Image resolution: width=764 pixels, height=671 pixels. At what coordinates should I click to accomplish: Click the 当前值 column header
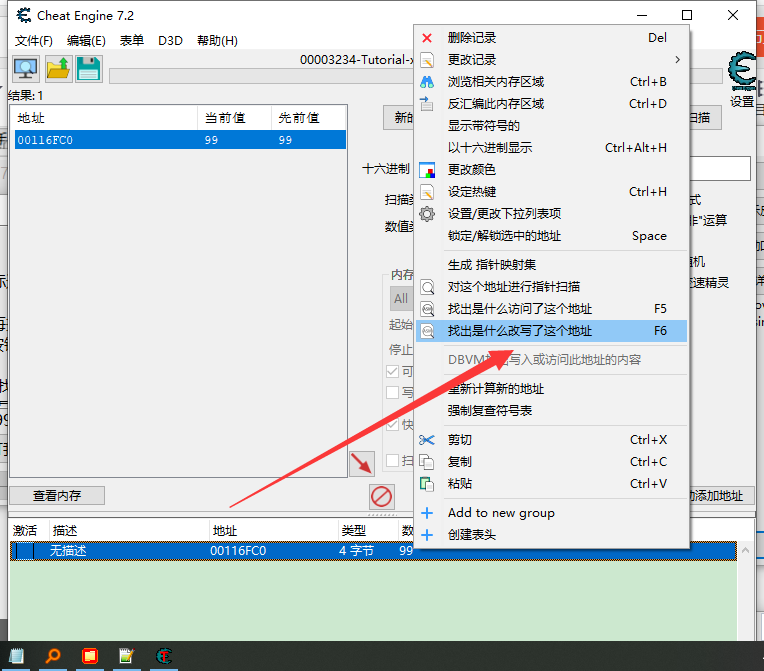[234, 118]
